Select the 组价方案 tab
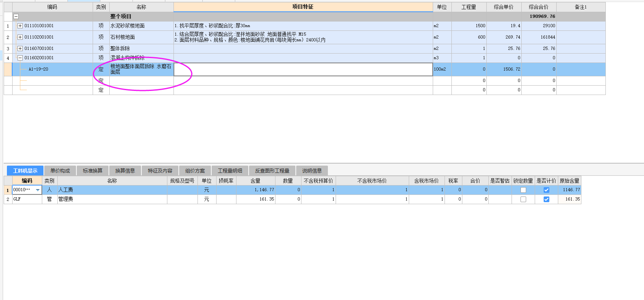 click(195, 171)
